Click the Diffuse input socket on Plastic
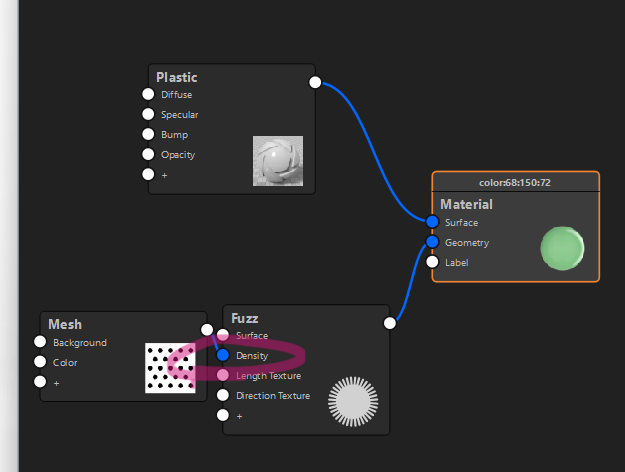The height and width of the screenshot is (472, 625). (148, 94)
